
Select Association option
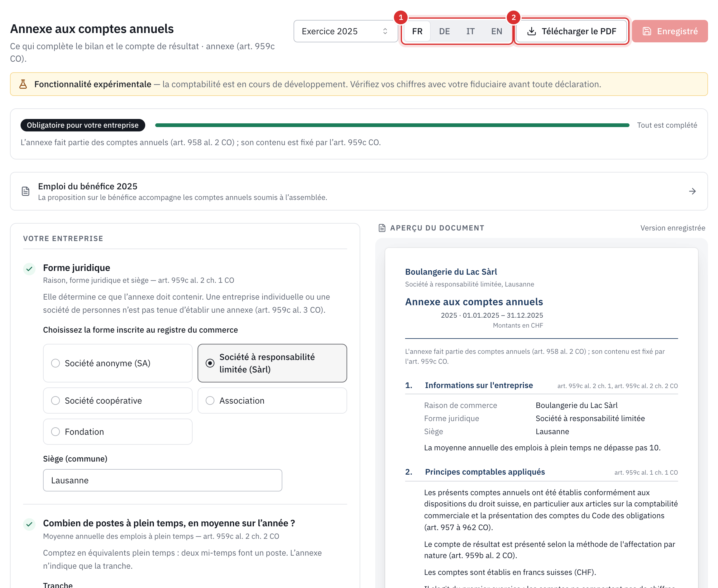coord(272,401)
